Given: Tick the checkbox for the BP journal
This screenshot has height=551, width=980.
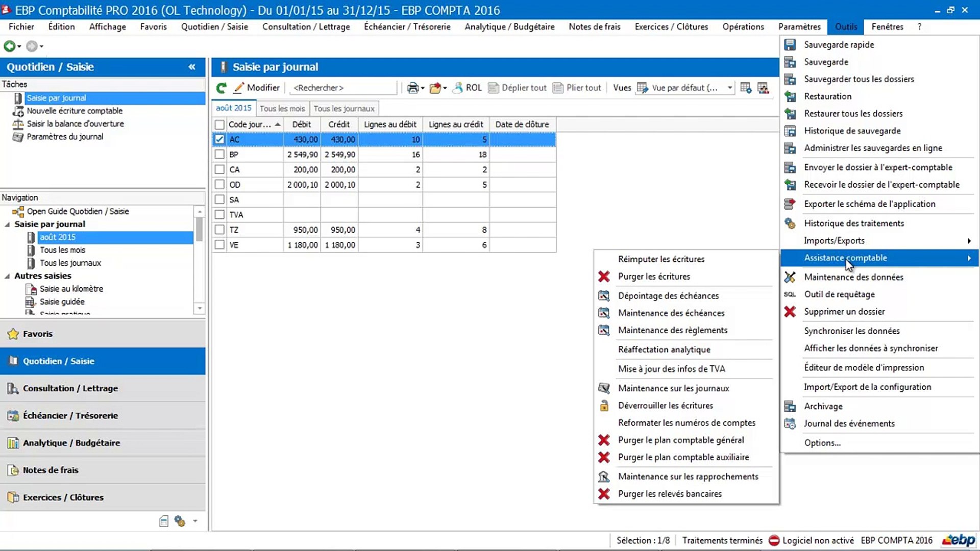Looking at the screenshot, I should (219, 154).
